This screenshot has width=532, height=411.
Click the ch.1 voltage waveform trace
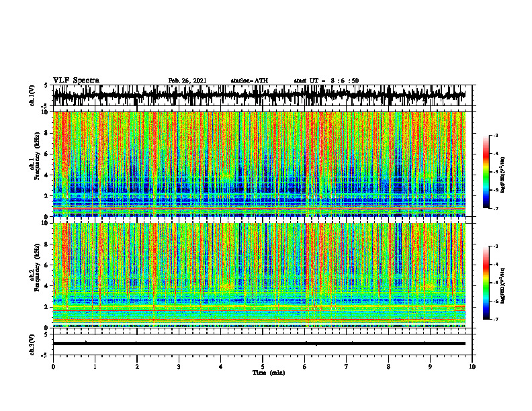click(259, 95)
